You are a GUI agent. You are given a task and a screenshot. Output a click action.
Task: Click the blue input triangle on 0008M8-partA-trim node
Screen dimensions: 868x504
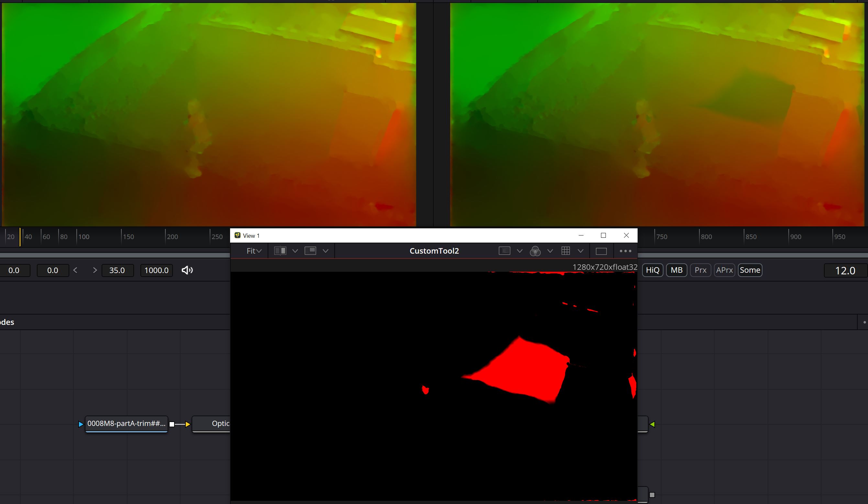tap(81, 424)
